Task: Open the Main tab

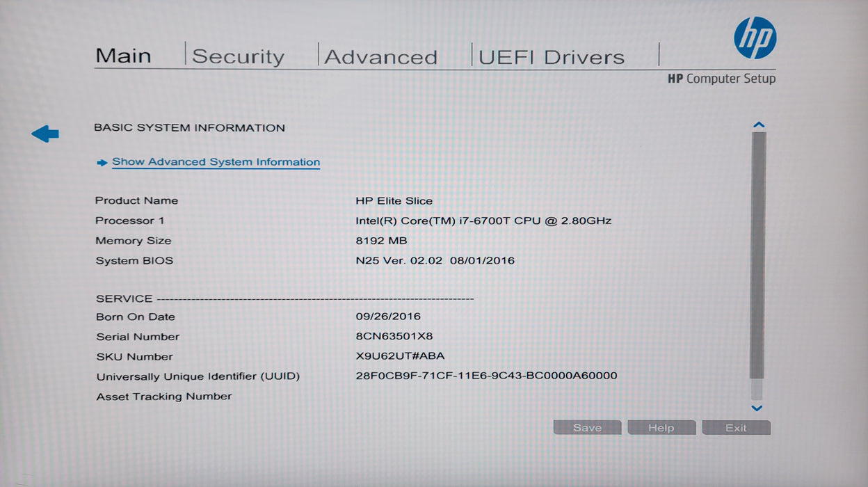Action: 123,56
